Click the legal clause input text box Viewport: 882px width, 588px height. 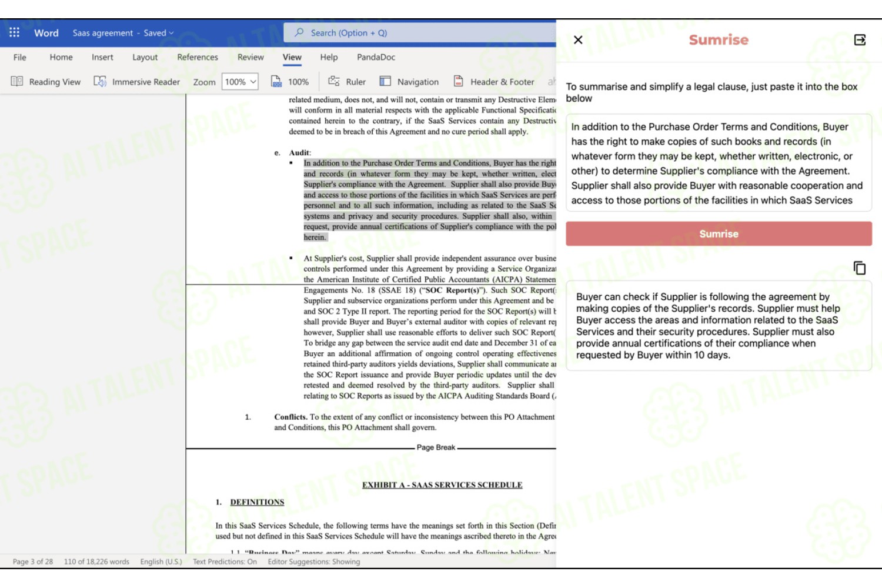719,163
